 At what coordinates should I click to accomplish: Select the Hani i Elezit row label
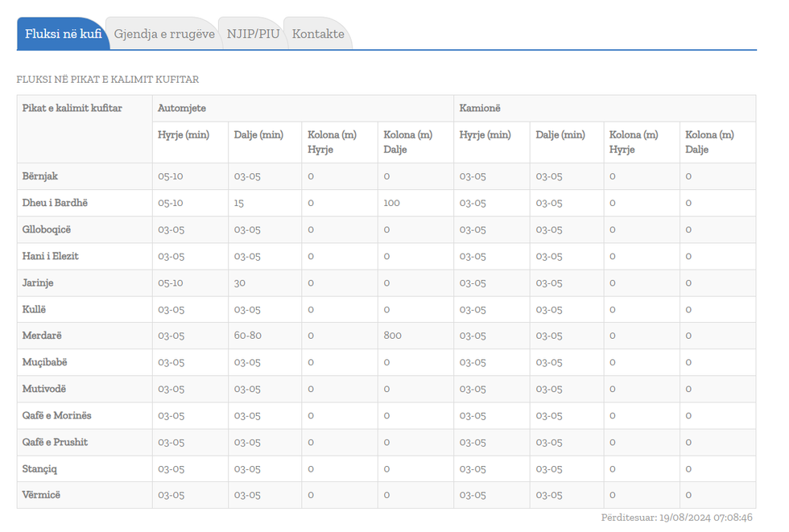pyautogui.click(x=51, y=256)
